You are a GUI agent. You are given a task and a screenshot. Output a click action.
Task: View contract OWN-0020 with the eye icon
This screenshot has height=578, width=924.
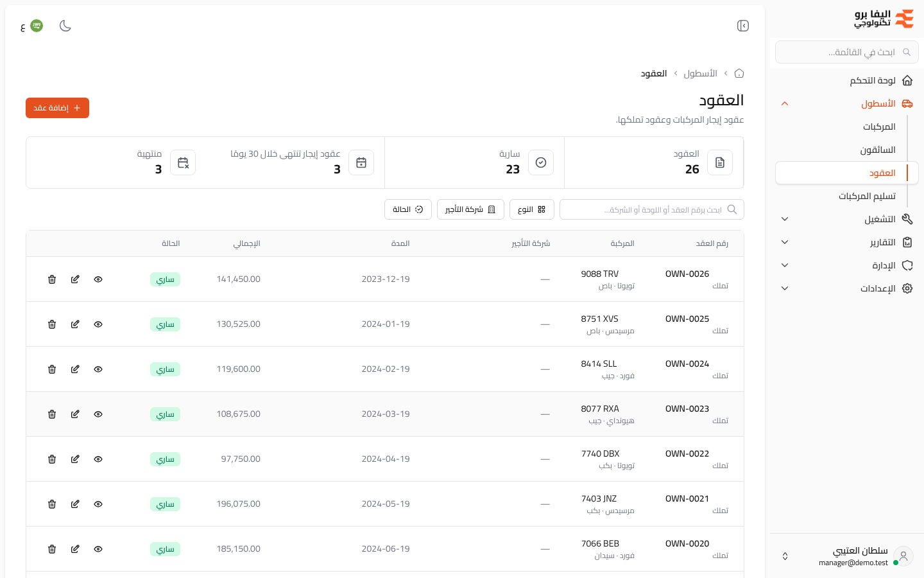coord(98,549)
